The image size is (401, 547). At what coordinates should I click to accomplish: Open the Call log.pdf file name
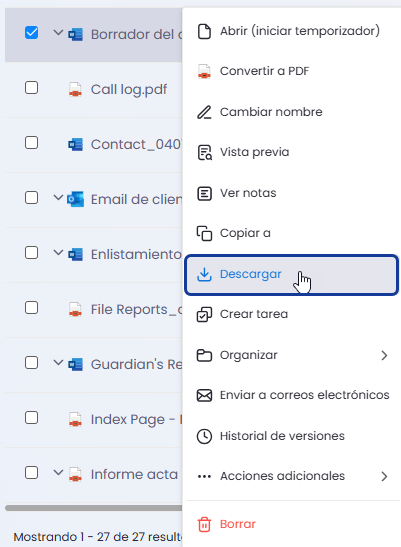[129, 90]
